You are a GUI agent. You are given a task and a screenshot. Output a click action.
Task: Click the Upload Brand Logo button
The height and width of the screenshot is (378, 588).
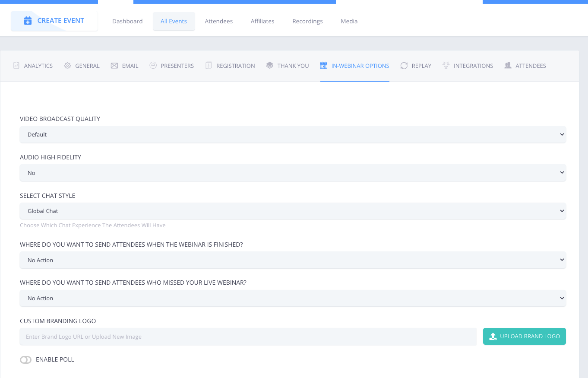click(x=525, y=337)
